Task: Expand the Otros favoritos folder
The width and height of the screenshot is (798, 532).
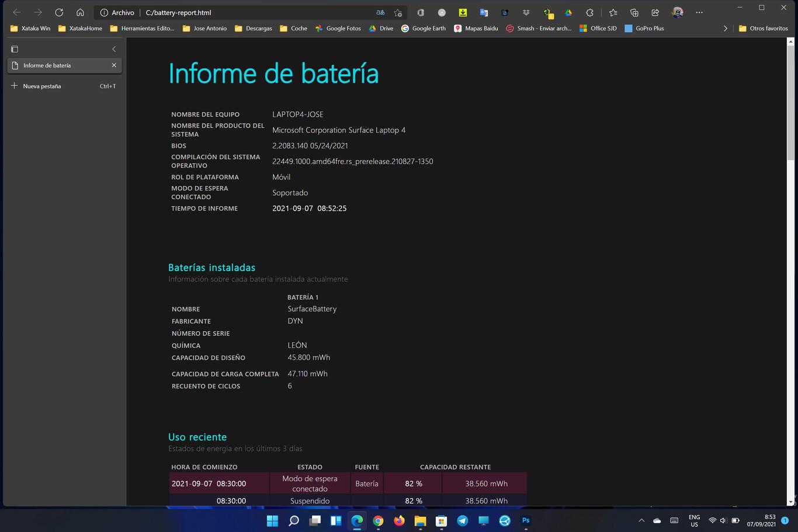Action: [x=764, y=28]
